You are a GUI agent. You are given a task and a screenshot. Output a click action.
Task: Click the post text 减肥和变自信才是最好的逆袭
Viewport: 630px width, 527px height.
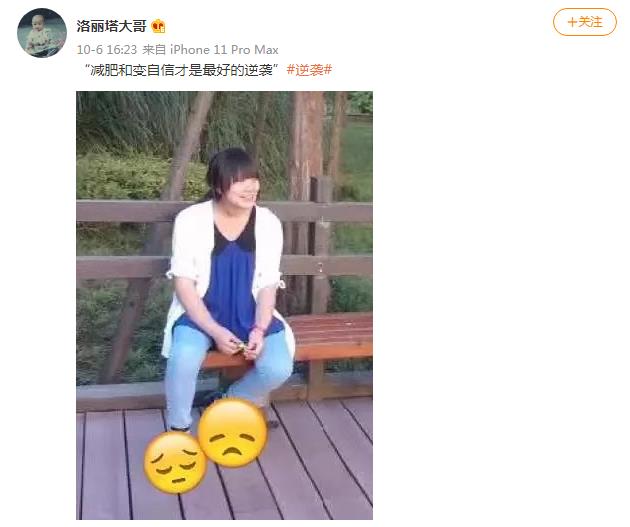(181, 70)
